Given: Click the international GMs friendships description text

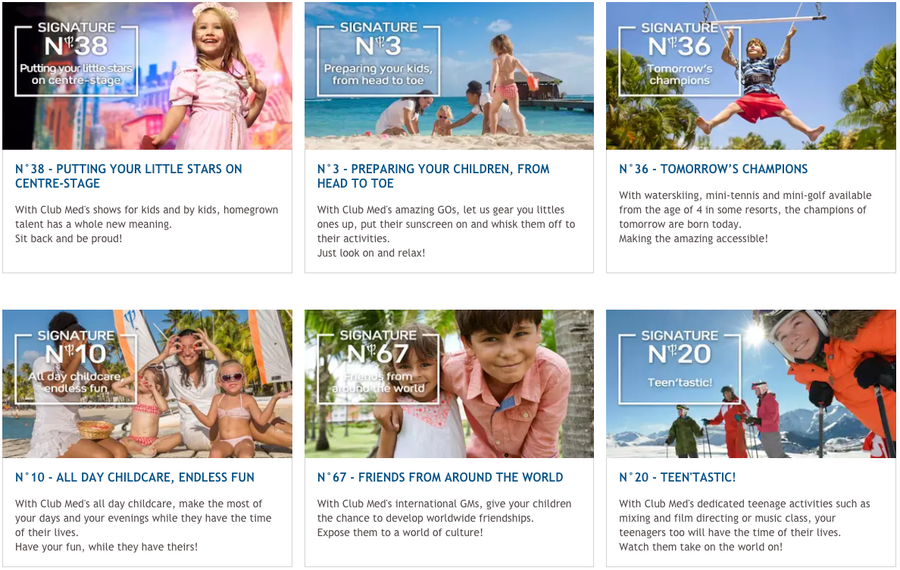Looking at the screenshot, I should [x=444, y=518].
